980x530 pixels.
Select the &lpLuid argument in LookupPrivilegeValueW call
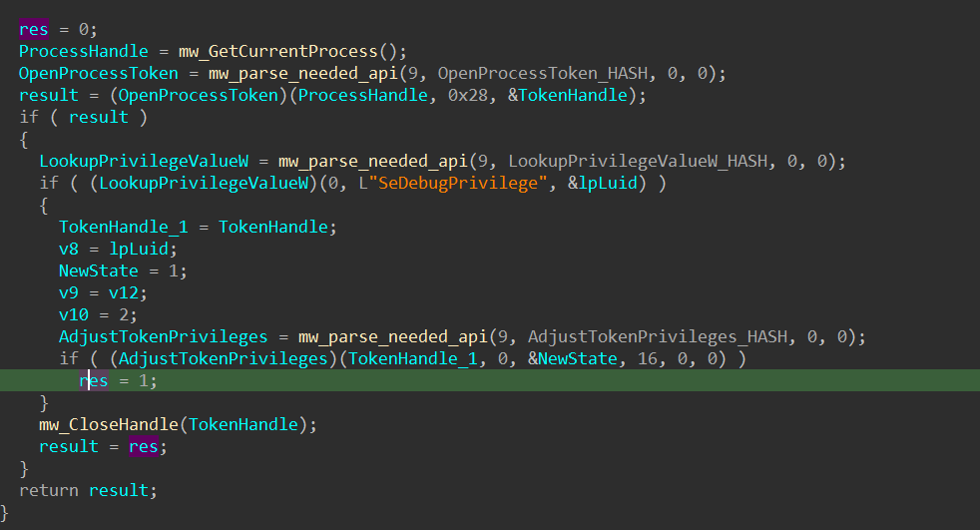tap(610, 183)
